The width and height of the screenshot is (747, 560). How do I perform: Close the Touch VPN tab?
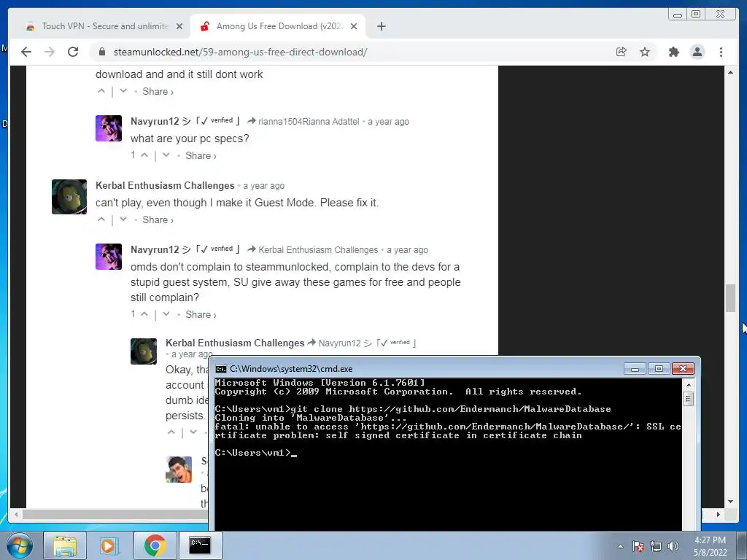(x=179, y=26)
